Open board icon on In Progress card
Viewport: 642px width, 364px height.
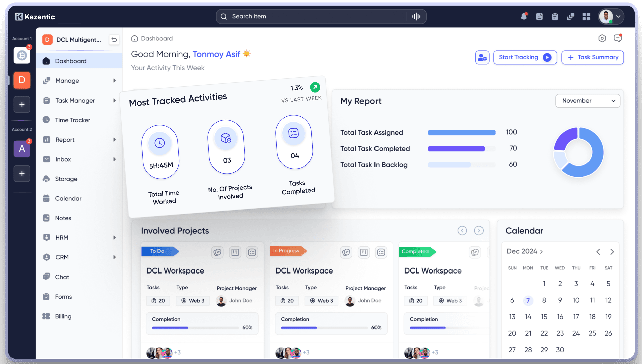364,252
